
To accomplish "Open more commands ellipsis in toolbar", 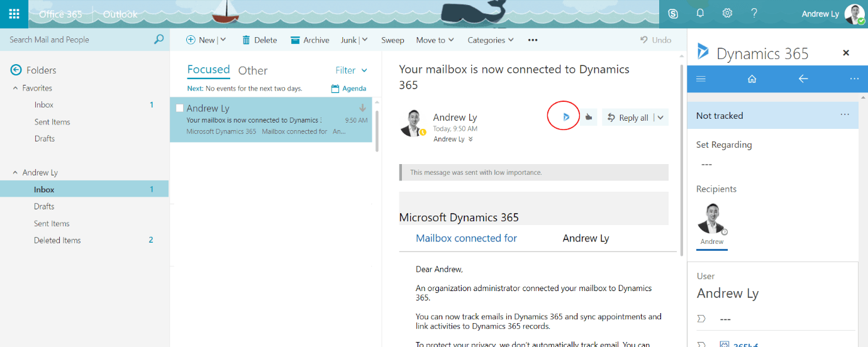I will (533, 40).
